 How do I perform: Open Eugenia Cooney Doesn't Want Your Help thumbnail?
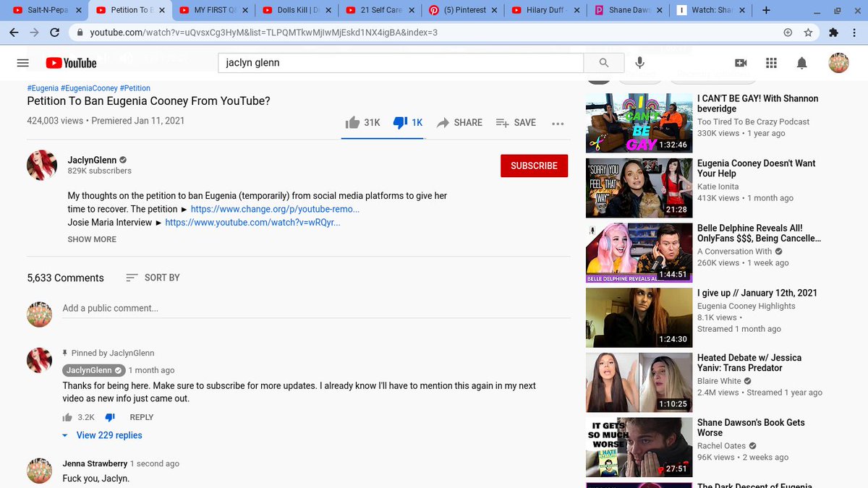point(639,187)
